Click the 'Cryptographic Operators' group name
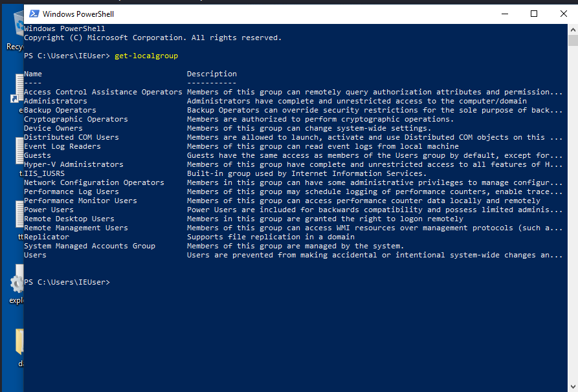Viewport: 578px width, 392px height. 76,119
